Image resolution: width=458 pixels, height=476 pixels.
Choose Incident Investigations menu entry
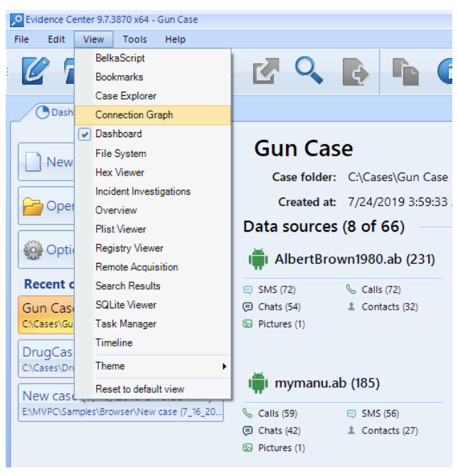153,192
